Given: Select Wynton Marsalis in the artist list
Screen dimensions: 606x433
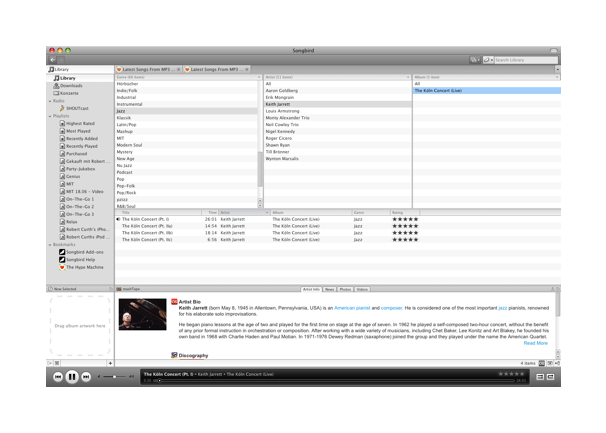Looking at the screenshot, I should (x=337, y=159).
